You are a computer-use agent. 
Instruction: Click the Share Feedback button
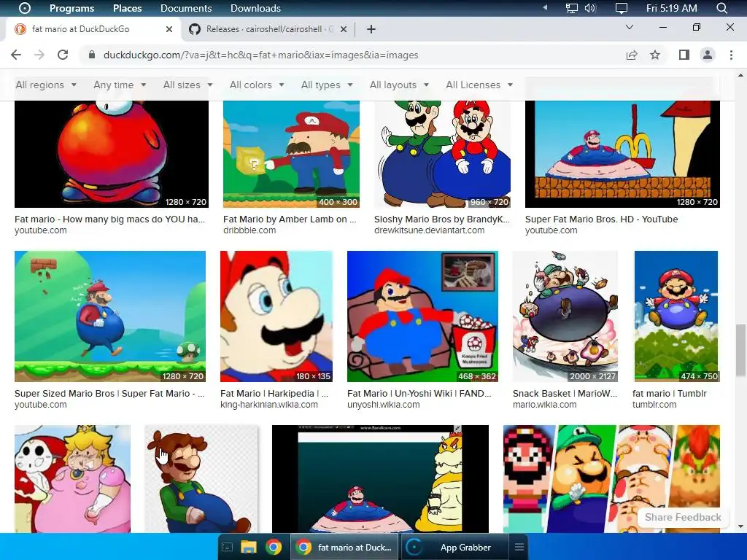[x=683, y=517]
